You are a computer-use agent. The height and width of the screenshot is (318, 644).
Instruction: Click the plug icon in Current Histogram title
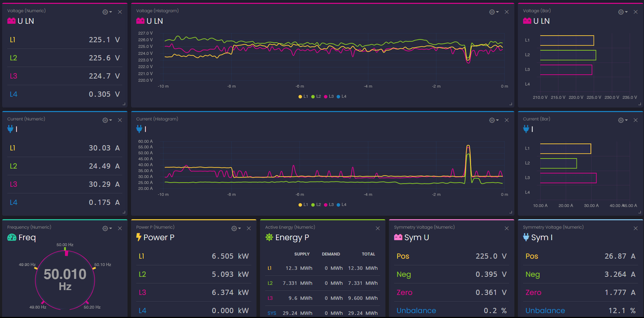(x=140, y=129)
